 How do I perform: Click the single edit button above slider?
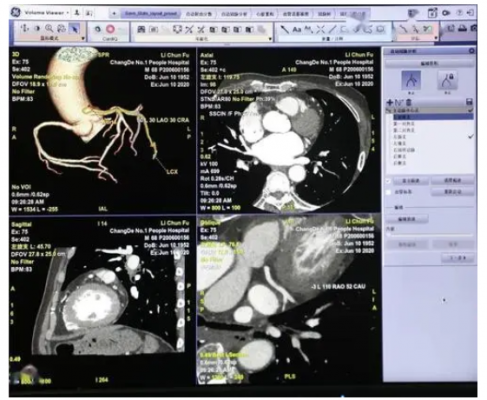407,219
